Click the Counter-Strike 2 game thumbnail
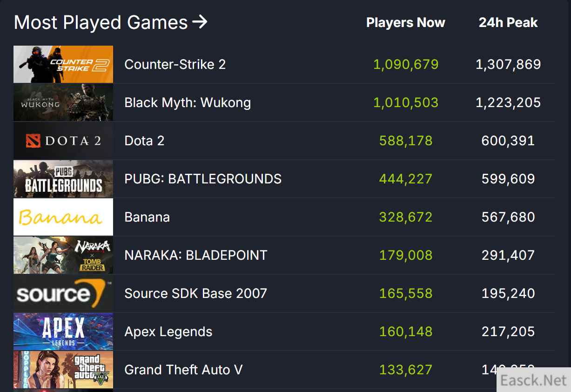The height and width of the screenshot is (392, 571). (63, 64)
